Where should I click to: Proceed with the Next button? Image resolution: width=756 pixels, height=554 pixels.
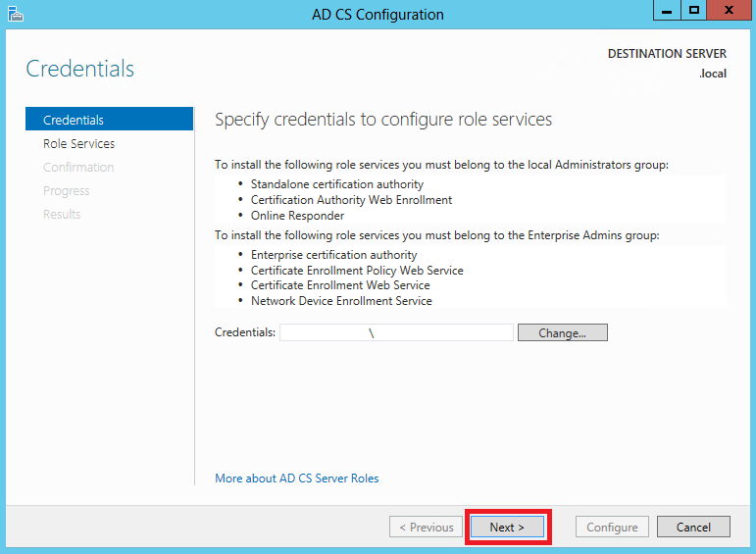[x=507, y=527]
